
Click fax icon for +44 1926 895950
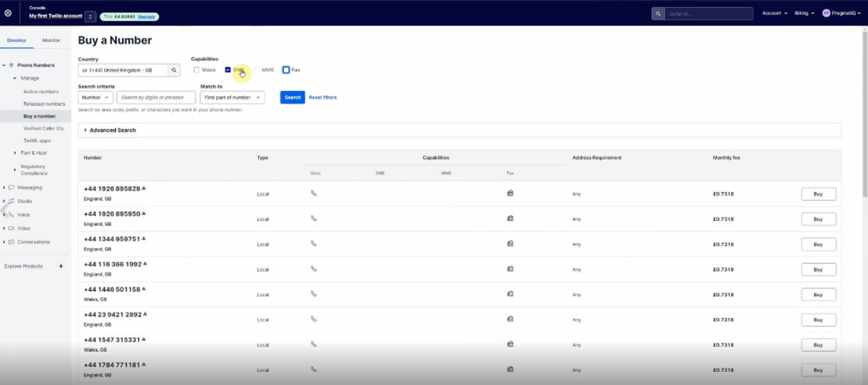pyautogui.click(x=510, y=218)
